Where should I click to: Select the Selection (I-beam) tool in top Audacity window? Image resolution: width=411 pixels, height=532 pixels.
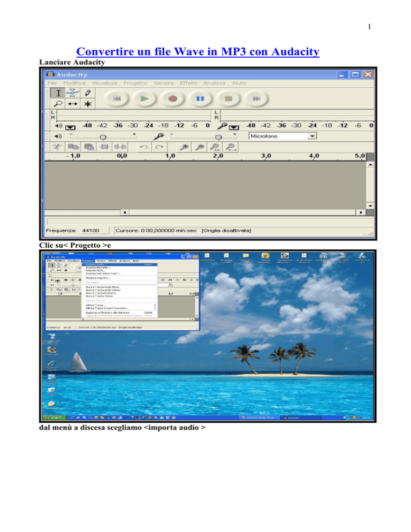pos(58,93)
